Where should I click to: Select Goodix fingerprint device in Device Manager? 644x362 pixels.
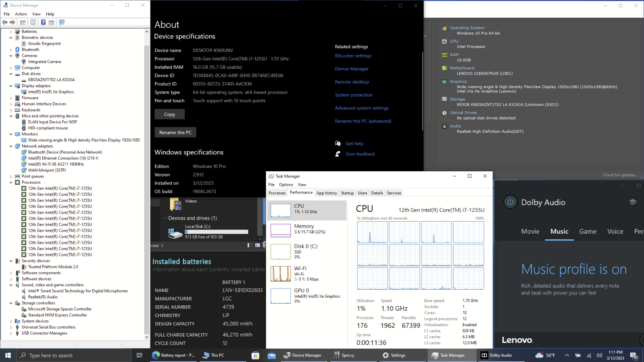[44, 43]
